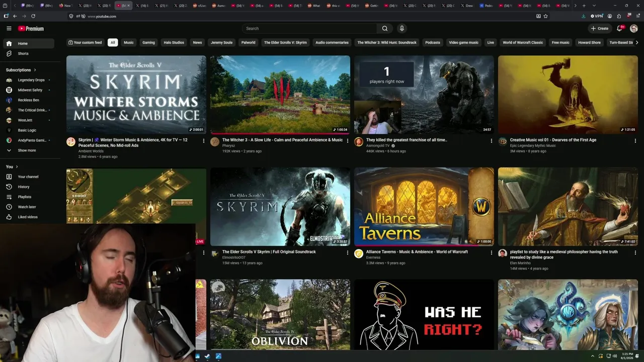Open Steam from the taskbar
The height and width of the screenshot is (362, 644).
[x=207, y=356]
